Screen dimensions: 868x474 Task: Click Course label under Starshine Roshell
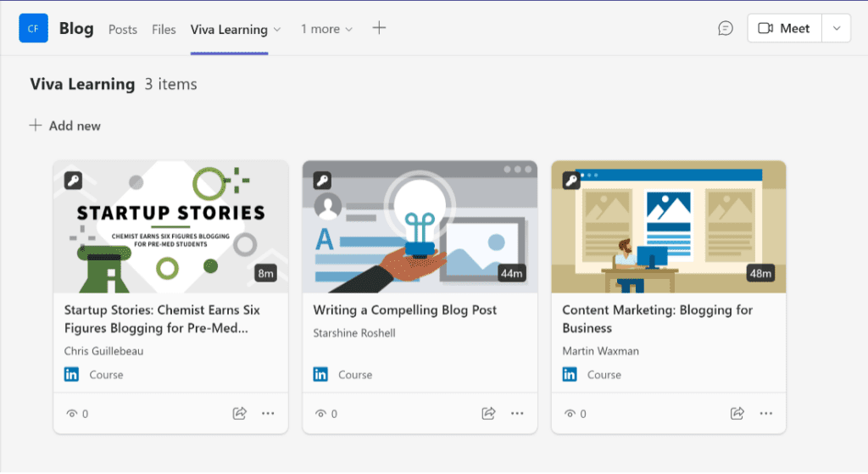[x=355, y=375]
